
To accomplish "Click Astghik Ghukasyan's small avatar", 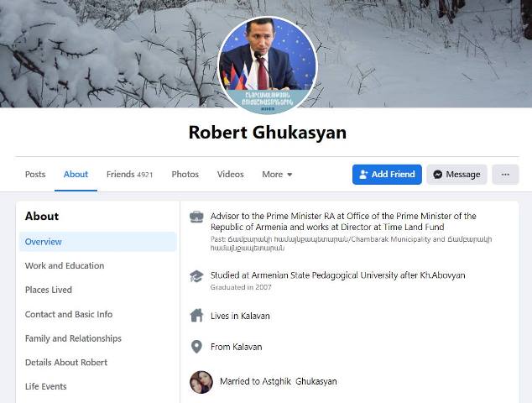I will [201, 381].
